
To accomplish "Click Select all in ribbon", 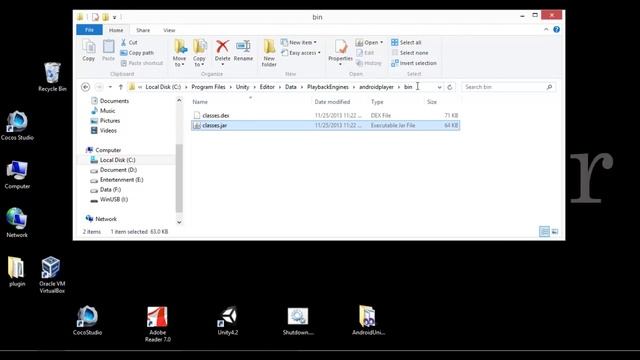I will [x=406, y=42].
